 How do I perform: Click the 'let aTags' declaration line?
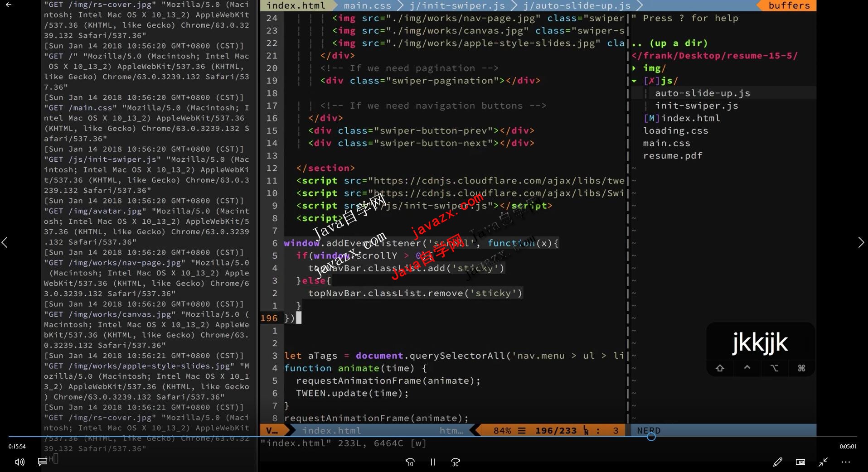454,356
